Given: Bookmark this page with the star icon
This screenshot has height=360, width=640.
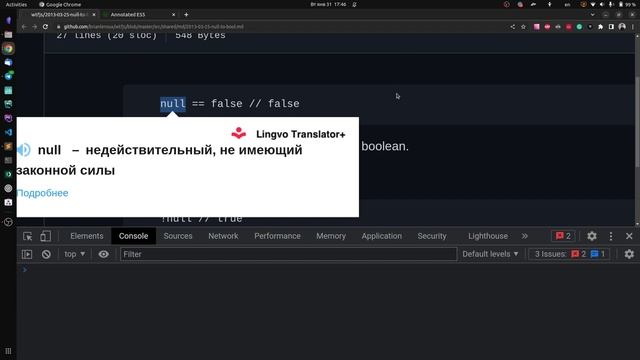Looking at the screenshot, I should [x=523, y=27].
